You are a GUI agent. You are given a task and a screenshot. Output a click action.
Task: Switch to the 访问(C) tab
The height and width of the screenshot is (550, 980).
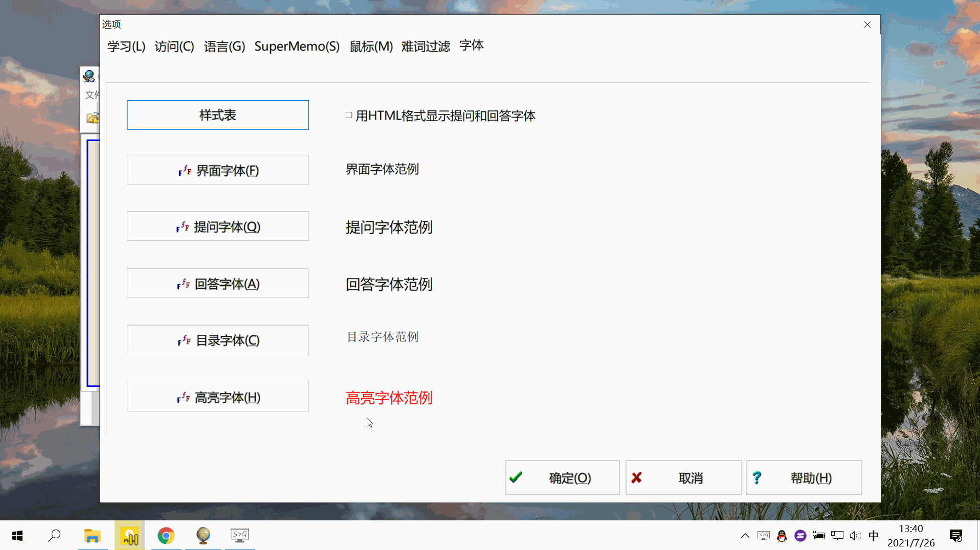(x=174, y=46)
